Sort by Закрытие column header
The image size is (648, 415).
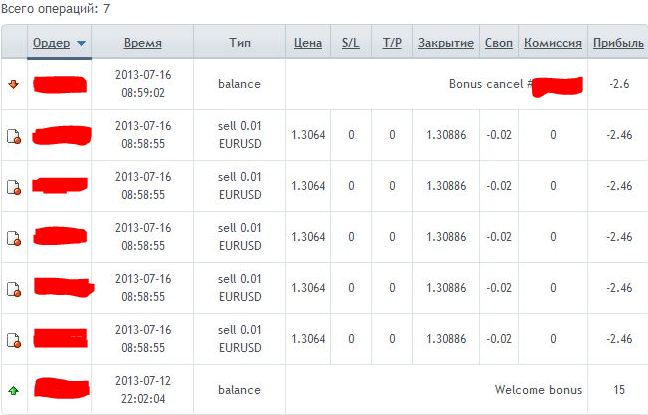coord(446,43)
